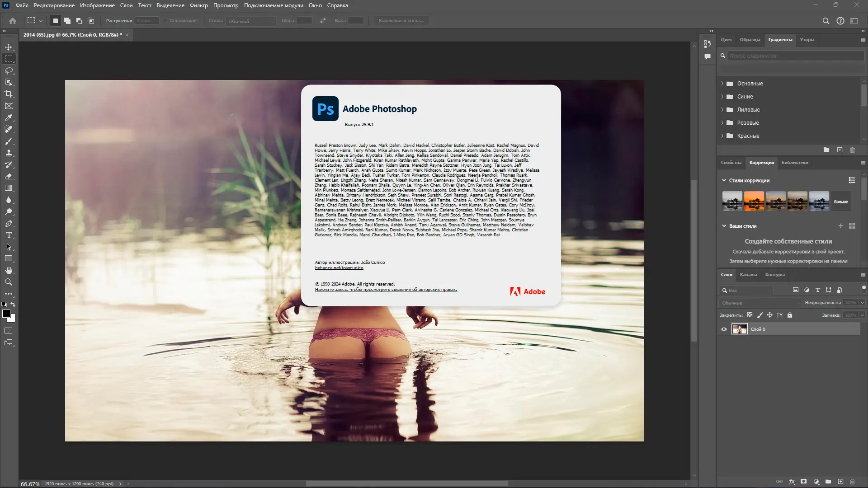Select the Eyedropper tool
The height and width of the screenshot is (488, 868).
click(x=9, y=118)
